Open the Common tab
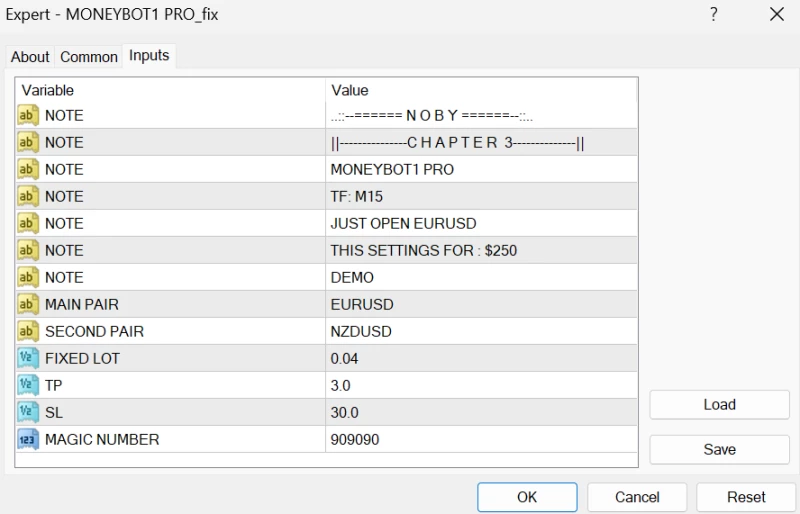Screen dimensions: 800x514 [x=89, y=57]
